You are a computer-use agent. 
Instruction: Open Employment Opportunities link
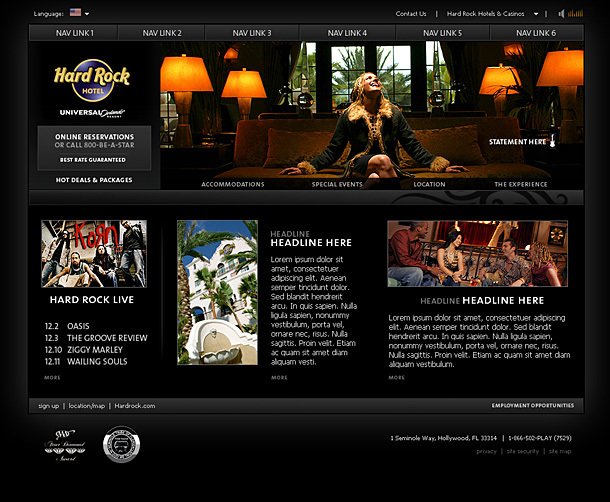[x=533, y=405]
